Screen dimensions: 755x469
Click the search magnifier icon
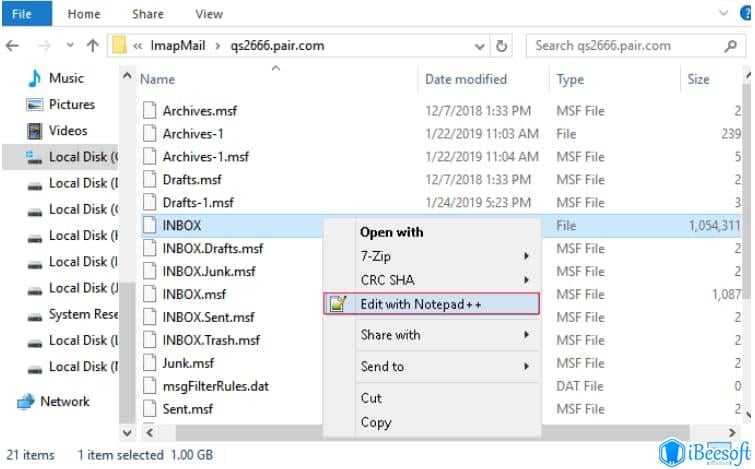coord(730,46)
